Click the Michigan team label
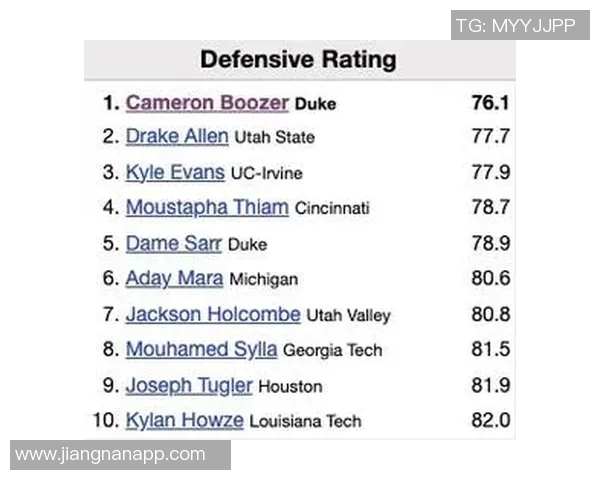600x480 pixels. 263,280
